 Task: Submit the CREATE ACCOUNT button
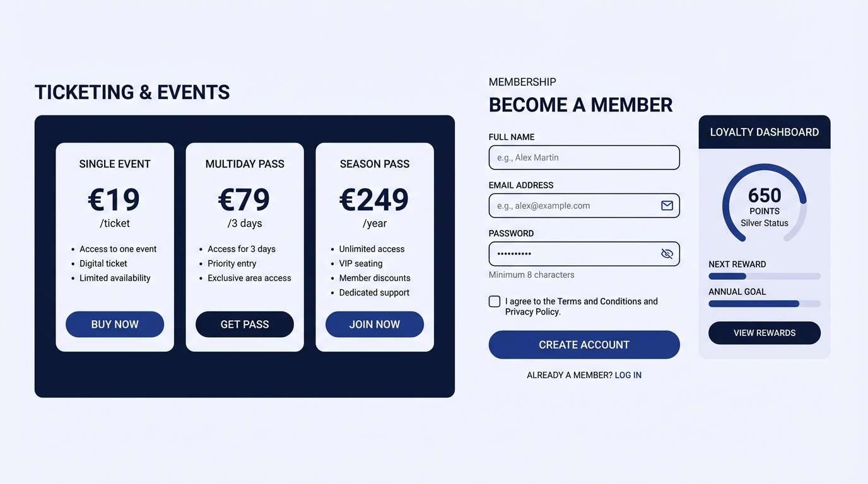pyautogui.click(x=584, y=344)
